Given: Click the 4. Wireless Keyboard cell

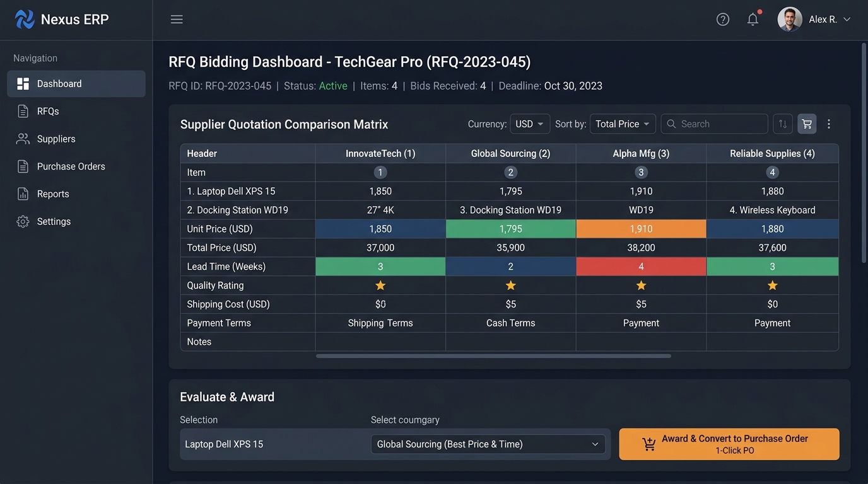Looking at the screenshot, I should (x=773, y=210).
